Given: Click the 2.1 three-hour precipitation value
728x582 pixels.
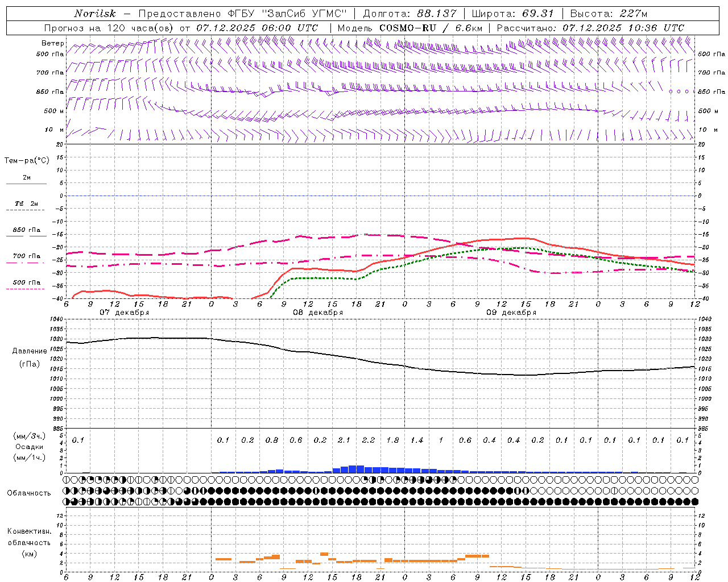Looking at the screenshot, I should (x=344, y=440).
